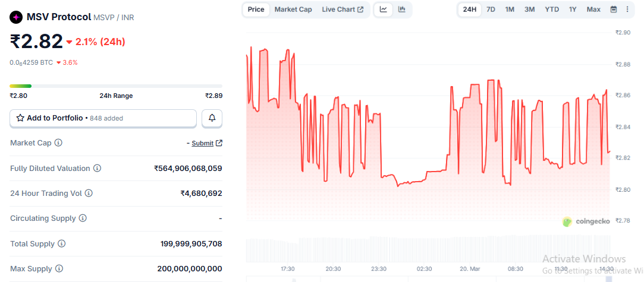This screenshot has width=644, height=282.
Task: Click the 08:30 time axis label
Action: 516,269
